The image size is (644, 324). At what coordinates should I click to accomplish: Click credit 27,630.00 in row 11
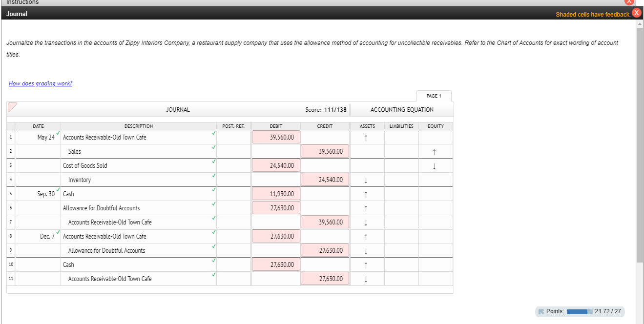[x=325, y=279]
